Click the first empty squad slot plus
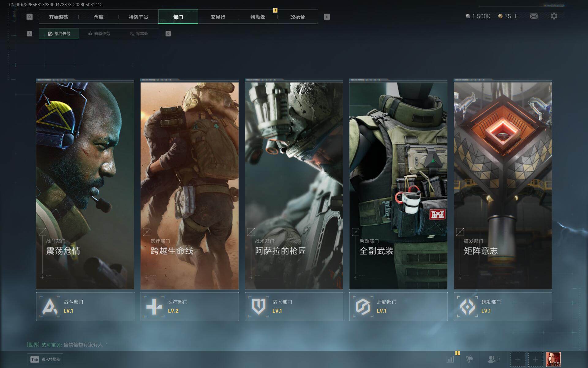 point(518,359)
